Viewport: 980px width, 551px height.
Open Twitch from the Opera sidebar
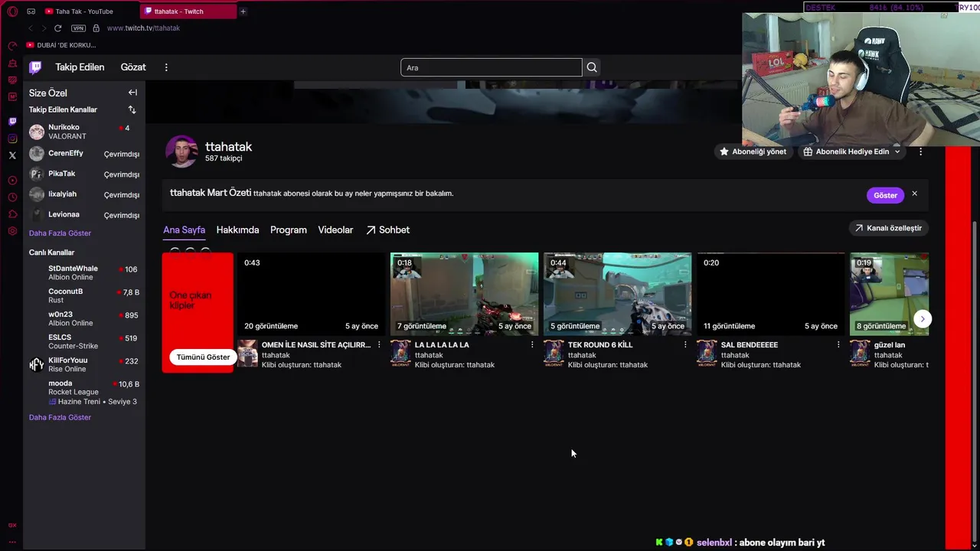click(12, 122)
